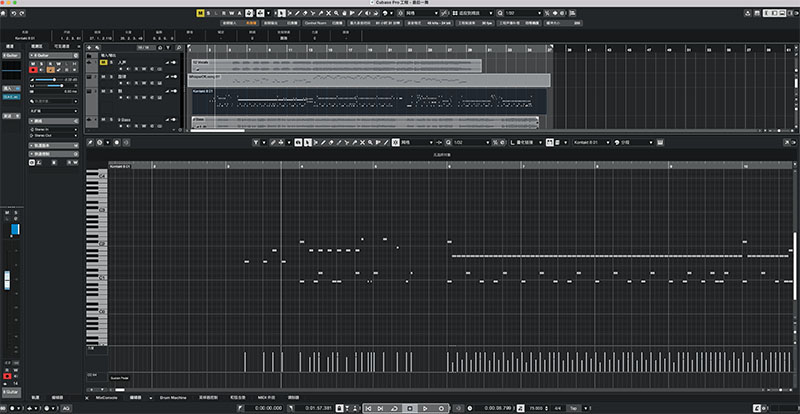800x414 pixels.
Task: Click the home icon at top left
Action: pyautogui.click(x=4, y=13)
